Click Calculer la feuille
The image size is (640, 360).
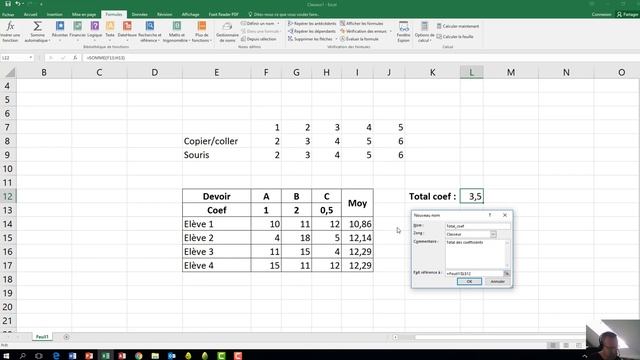coord(455,36)
